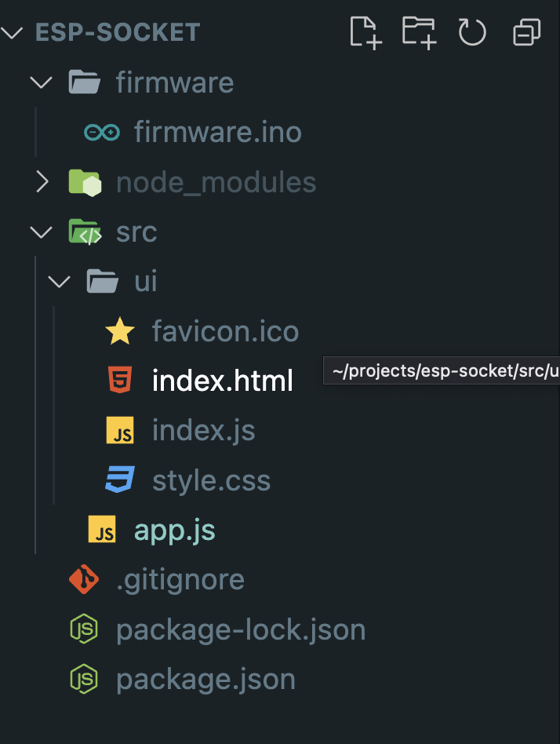Click the git icon beside .gitignore
The height and width of the screenshot is (744, 560).
84,580
